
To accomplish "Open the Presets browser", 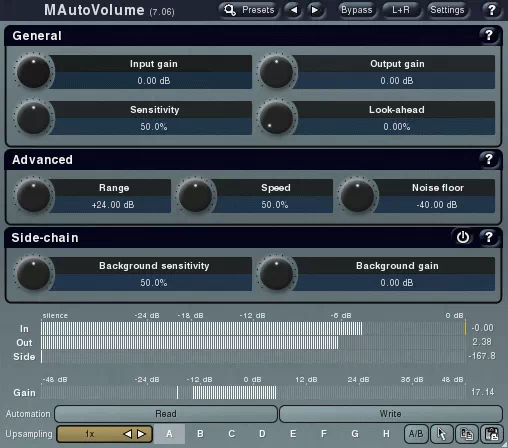I will pyautogui.click(x=249, y=10).
